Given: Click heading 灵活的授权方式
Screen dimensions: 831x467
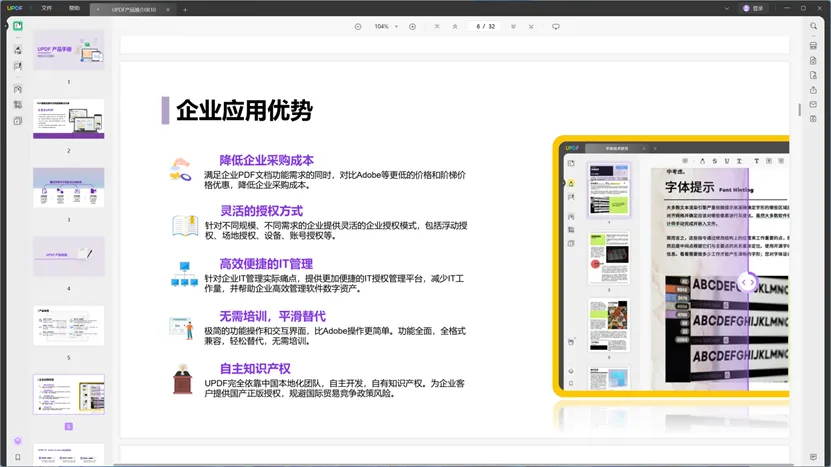Looking at the screenshot, I should point(261,211).
